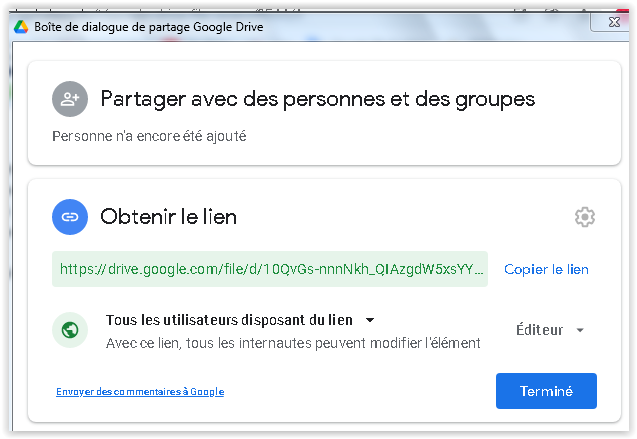This screenshot has height=439, width=637.
Task: Click 'Copier le lien'
Action: point(546,269)
